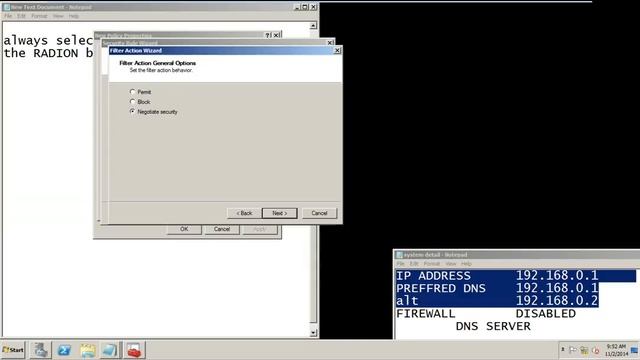The width and height of the screenshot is (640, 360).
Task: Open Format menu in New Text Document Notepad
Action: 39,16
